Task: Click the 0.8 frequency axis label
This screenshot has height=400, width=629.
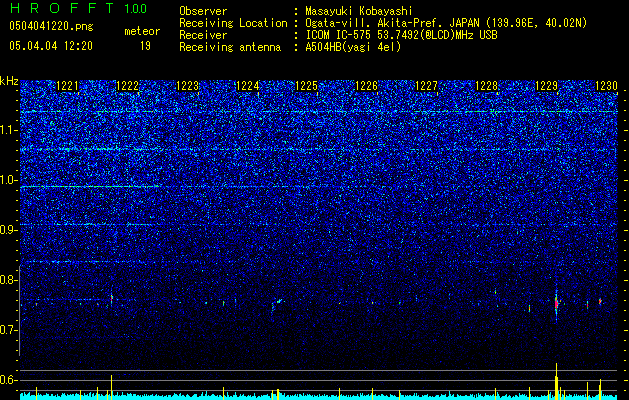Action: [9, 280]
